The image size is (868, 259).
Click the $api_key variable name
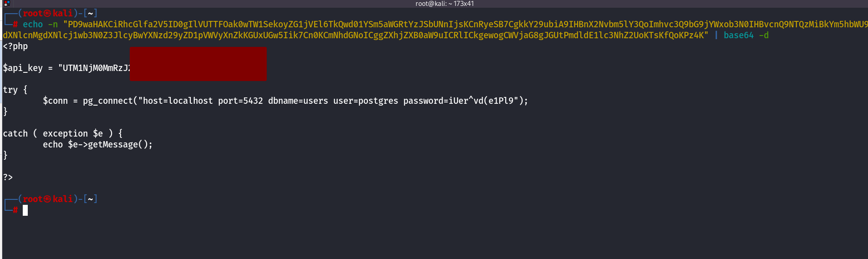click(23, 68)
